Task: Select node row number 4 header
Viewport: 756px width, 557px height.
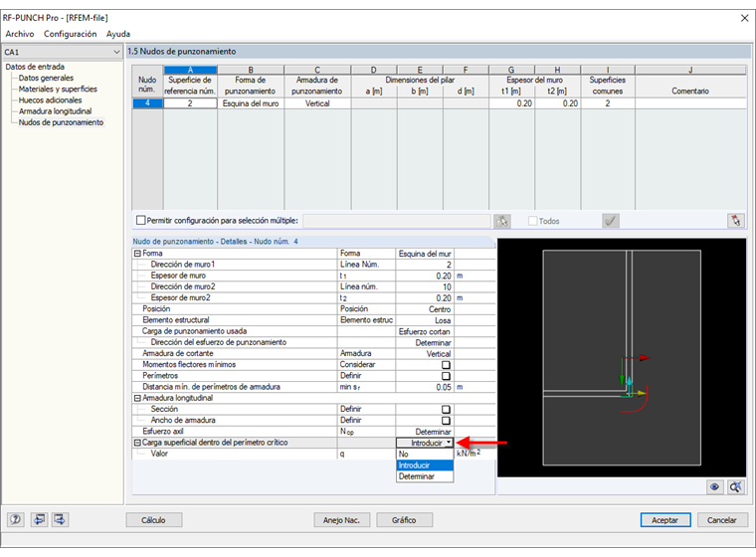Action: 147,103
